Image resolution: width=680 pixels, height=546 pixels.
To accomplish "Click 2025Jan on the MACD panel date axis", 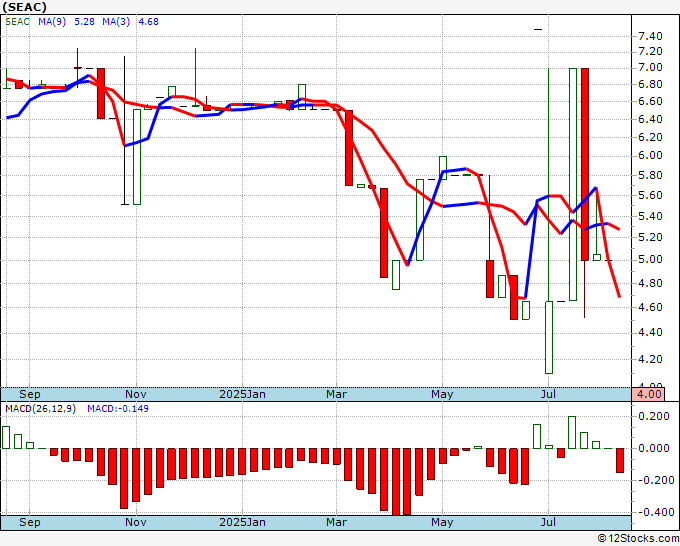I will tap(242, 522).
